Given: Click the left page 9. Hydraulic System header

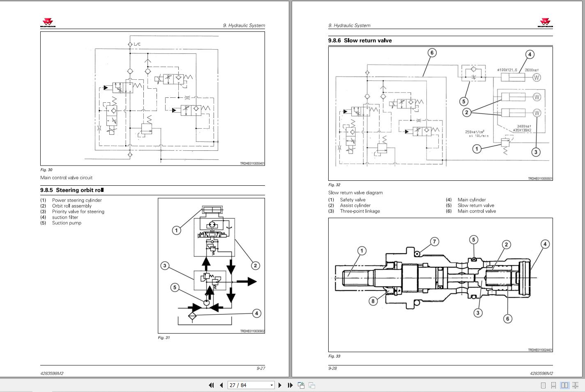Looking at the screenshot, I should click(244, 25).
